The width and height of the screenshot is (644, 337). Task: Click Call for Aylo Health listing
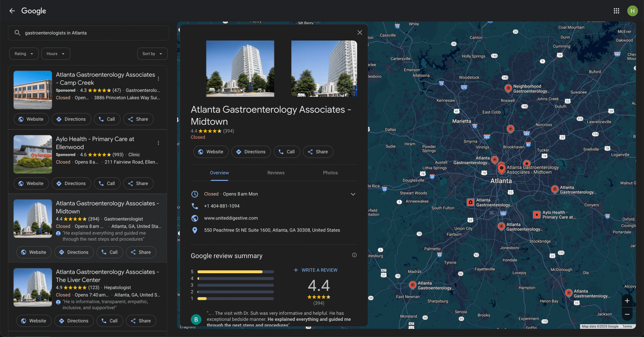coord(107,184)
